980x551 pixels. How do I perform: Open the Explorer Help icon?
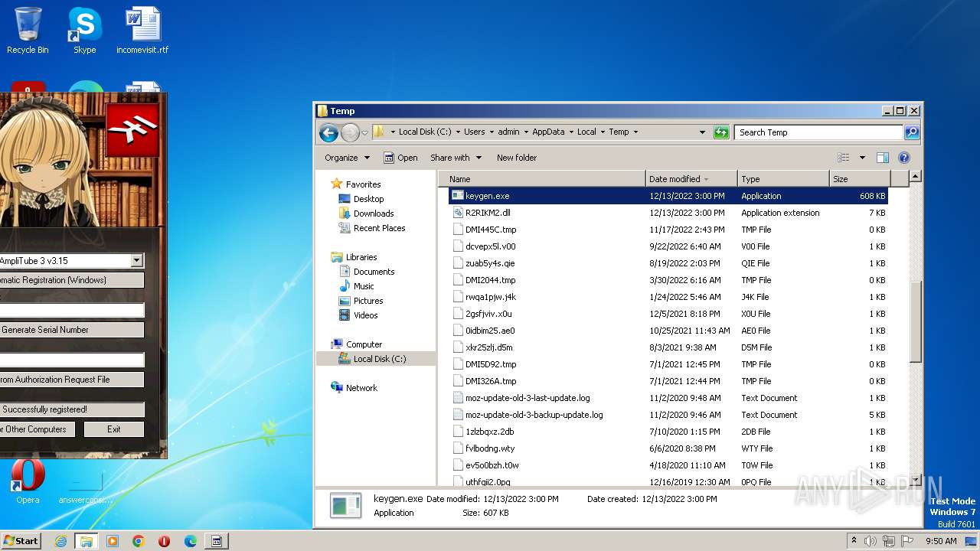[904, 158]
